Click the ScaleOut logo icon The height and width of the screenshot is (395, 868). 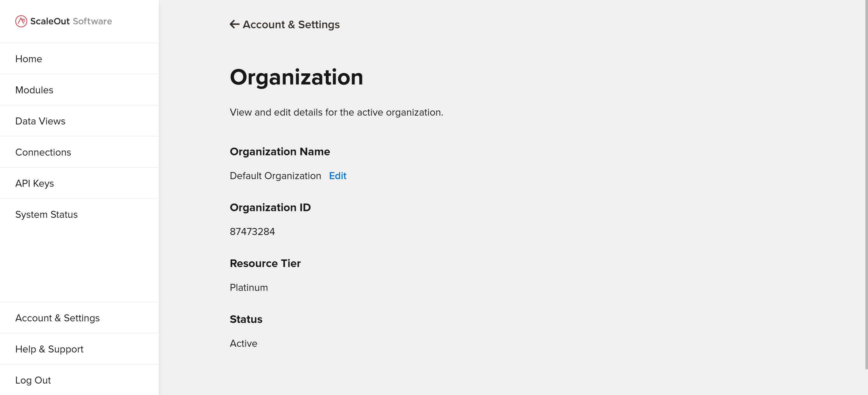click(x=21, y=21)
